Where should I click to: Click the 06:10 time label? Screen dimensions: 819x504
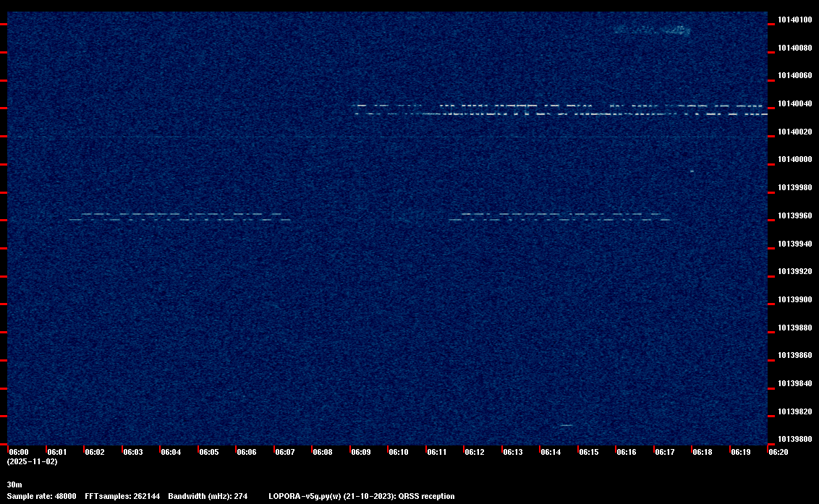(x=399, y=452)
